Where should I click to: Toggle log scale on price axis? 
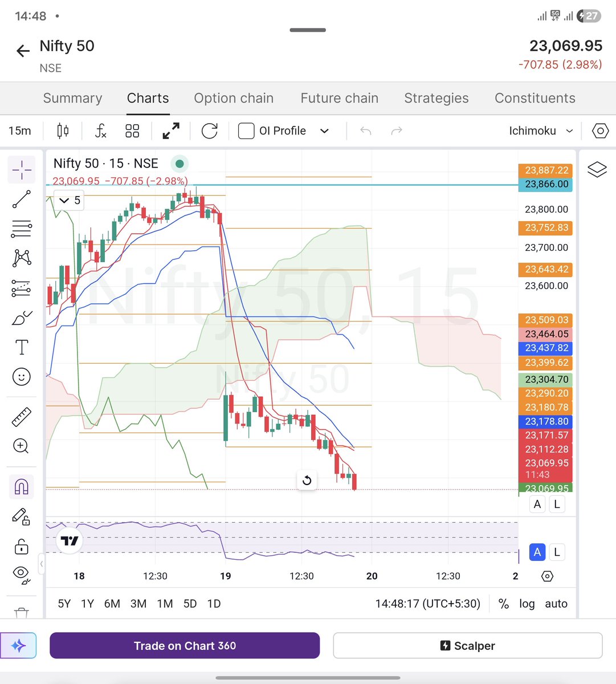pyautogui.click(x=527, y=604)
